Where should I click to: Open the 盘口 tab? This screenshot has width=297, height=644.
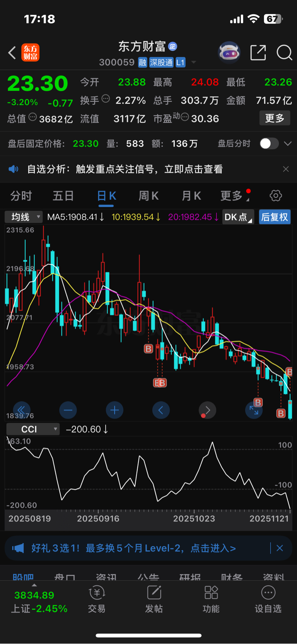[x=65, y=577]
